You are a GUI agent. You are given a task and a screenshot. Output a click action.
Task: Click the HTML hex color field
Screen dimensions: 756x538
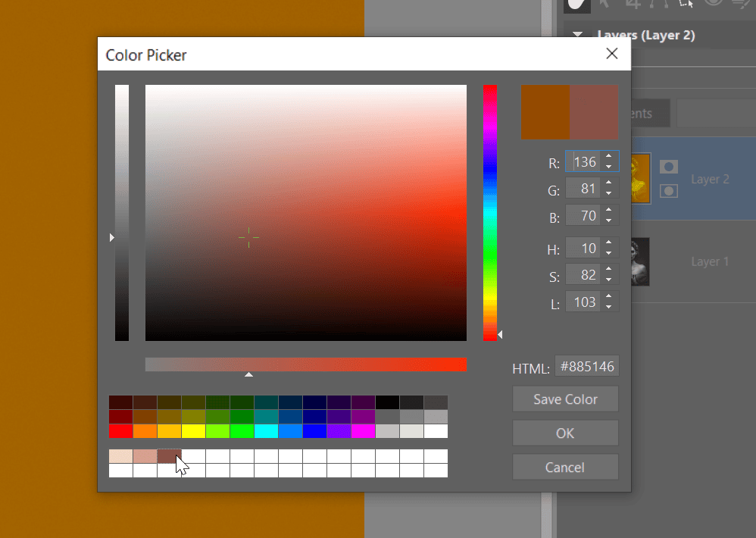[x=587, y=368]
